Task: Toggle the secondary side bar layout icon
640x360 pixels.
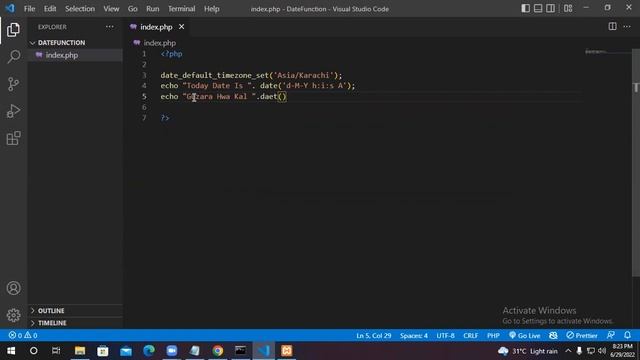Action: (x=550, y=9)
